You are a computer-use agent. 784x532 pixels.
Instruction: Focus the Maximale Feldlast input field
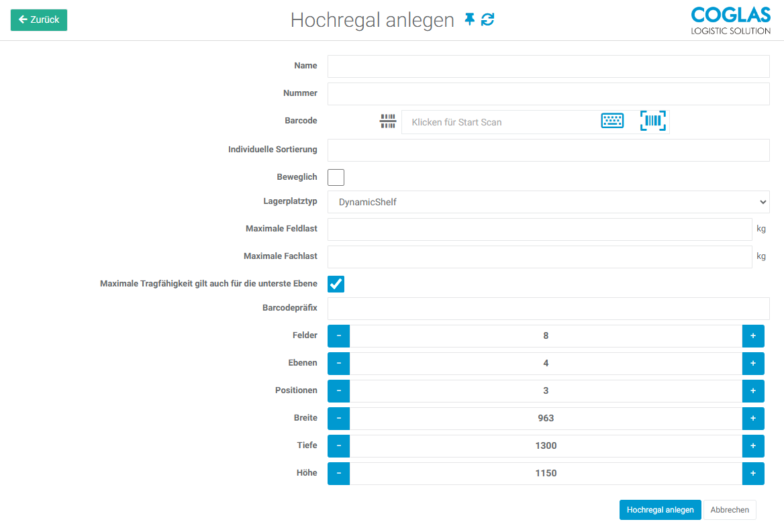pos(539,229)
